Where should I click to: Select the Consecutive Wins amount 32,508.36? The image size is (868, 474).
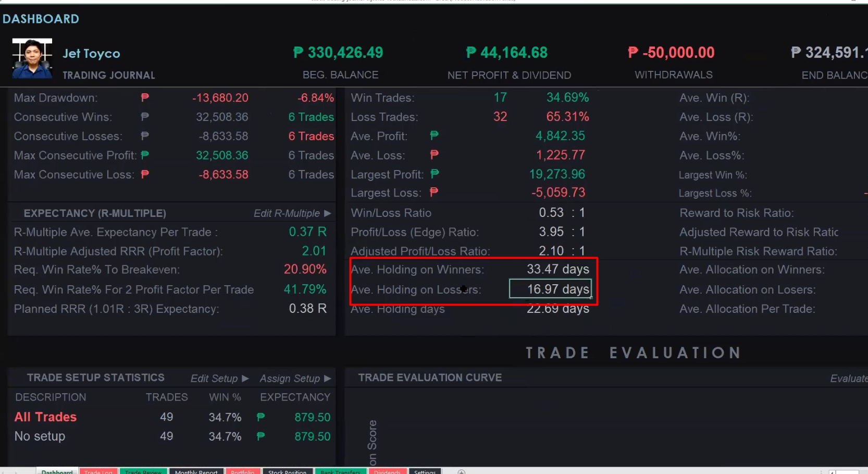click(222, 117)
